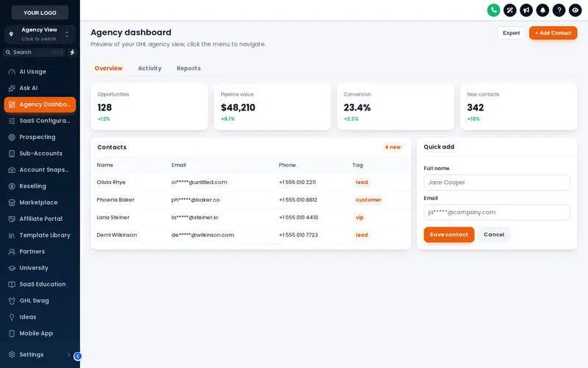Click the University graduation cap icon
This screenshot has height=368, width=588.
(12, 268)
